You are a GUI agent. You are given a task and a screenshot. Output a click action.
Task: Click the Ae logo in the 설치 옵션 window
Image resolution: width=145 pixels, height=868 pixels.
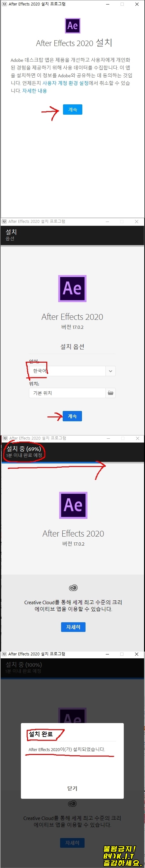(x=72, y=289)
